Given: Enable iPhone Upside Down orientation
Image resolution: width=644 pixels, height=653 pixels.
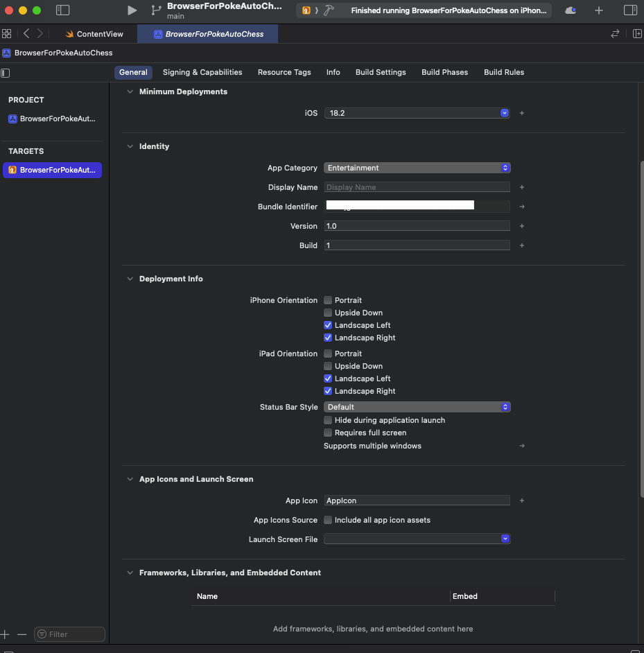Looking at the screenshot, I should point(328,313).
